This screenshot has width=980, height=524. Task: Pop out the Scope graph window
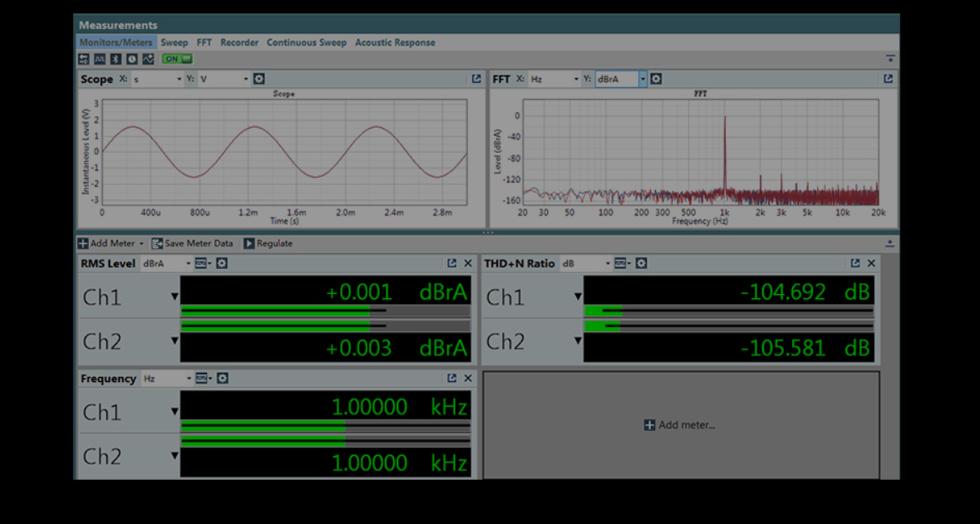(x=476, y=79)
